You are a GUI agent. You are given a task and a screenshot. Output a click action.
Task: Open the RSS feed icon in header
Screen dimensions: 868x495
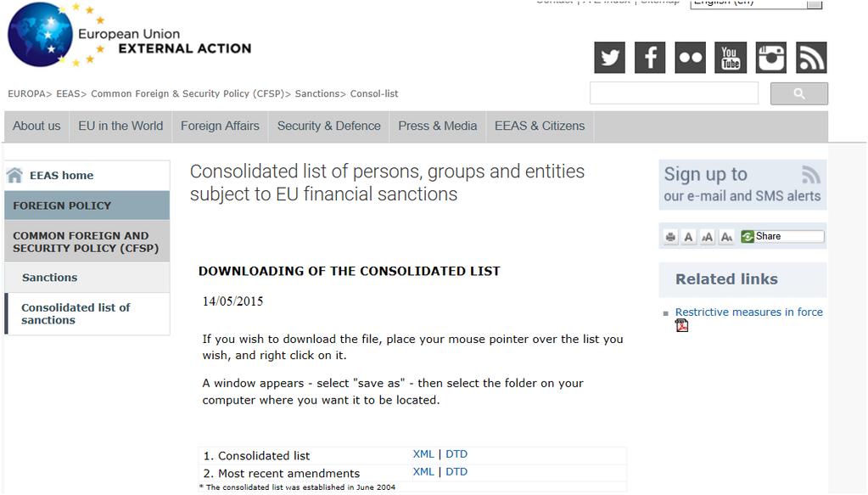(811, 58)
